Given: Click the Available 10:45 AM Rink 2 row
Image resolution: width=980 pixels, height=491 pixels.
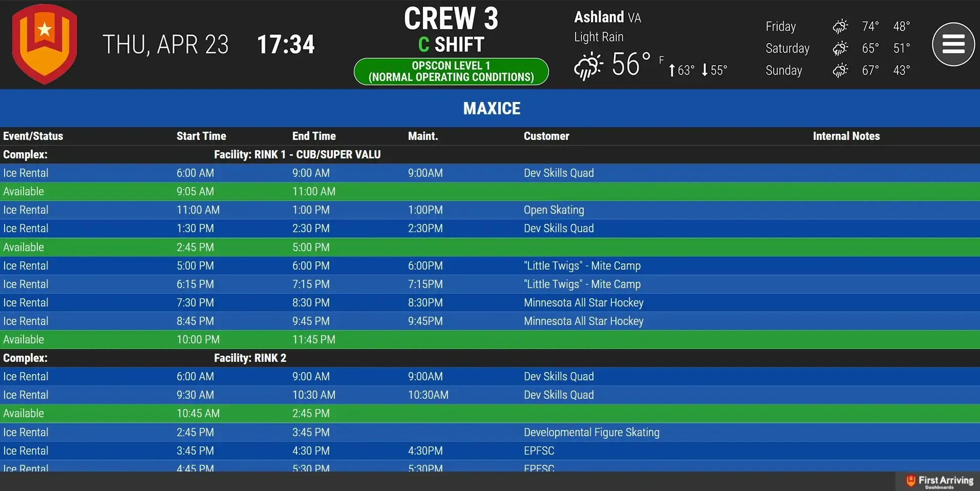Looking at the screenshot, I should [490, 413].
